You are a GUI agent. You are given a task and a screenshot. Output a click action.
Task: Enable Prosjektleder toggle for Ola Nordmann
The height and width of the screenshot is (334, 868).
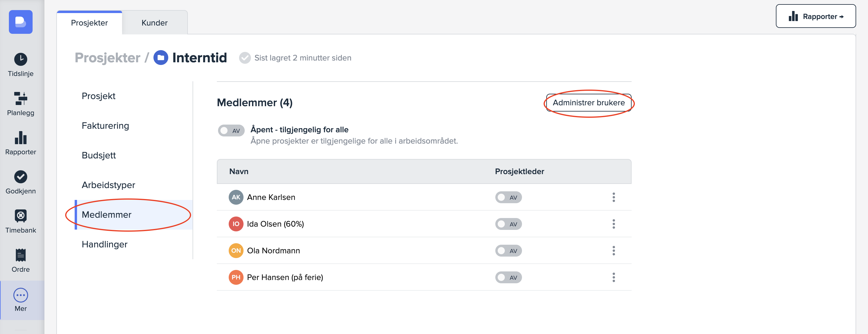click(508, 251)
